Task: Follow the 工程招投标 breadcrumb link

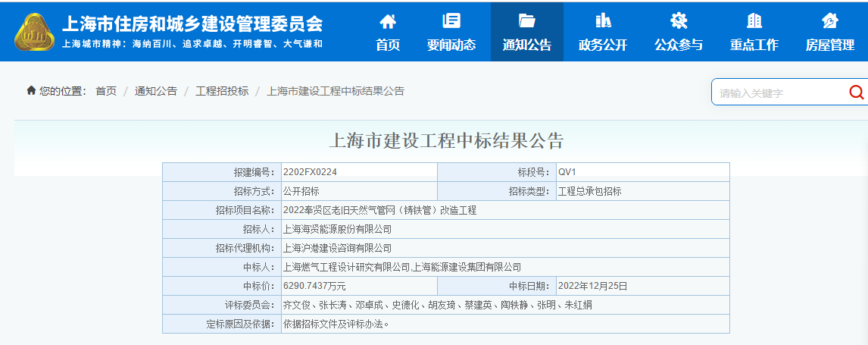Action: tap(222, 91)
